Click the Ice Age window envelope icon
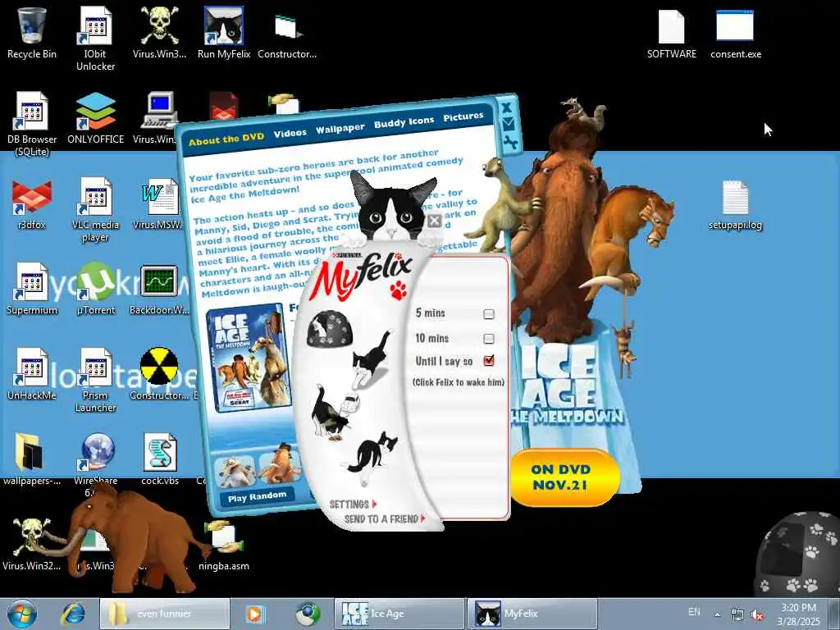 coord(508,125)
